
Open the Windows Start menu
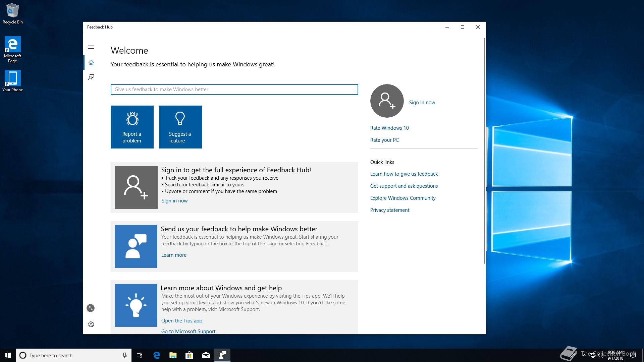pyautogui.click(x=8, y=355)
